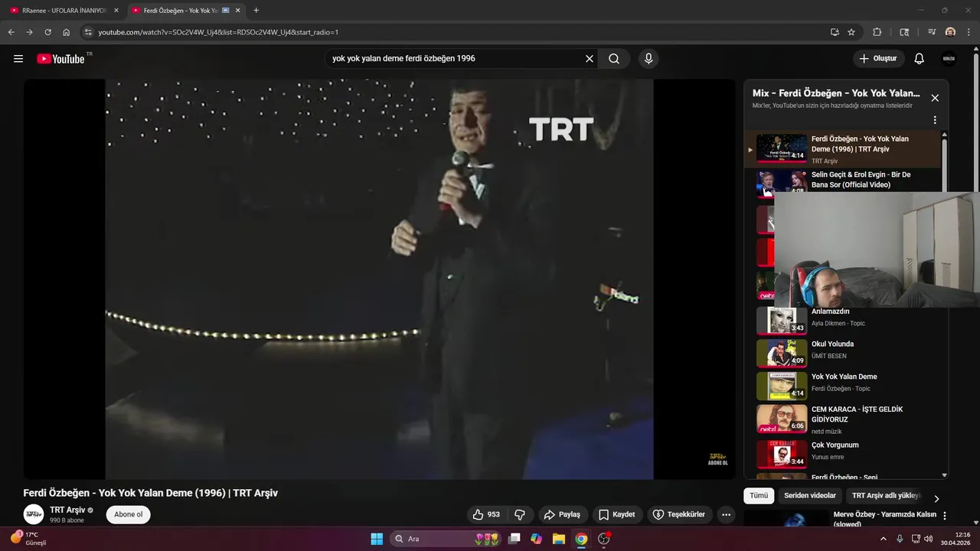Submit search with the magnifier button
Image resolution: width=980 pixels, height=551 pixels.
point(614,59)
